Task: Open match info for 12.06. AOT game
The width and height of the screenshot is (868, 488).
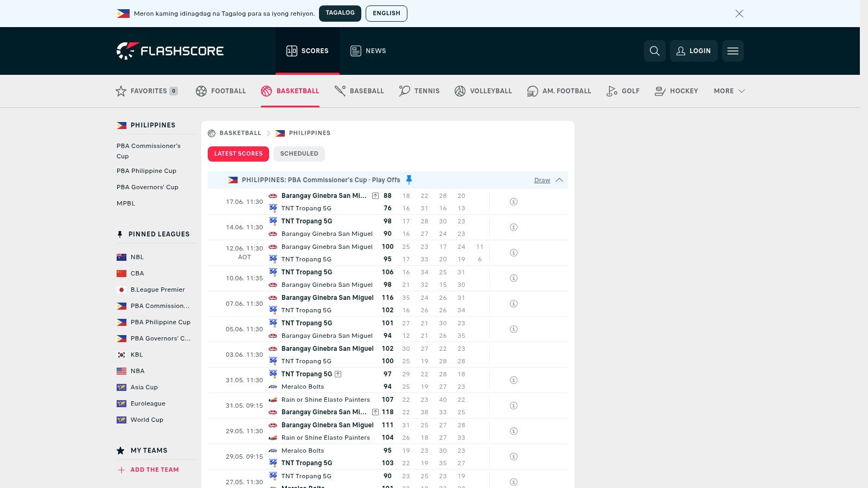Action: 514,253
